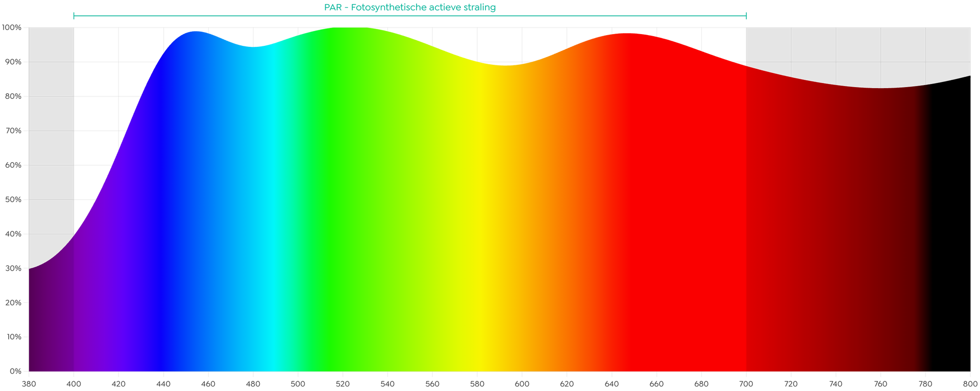Click the 90% y-axis label

pyautogui.click(x=13, y=62)
